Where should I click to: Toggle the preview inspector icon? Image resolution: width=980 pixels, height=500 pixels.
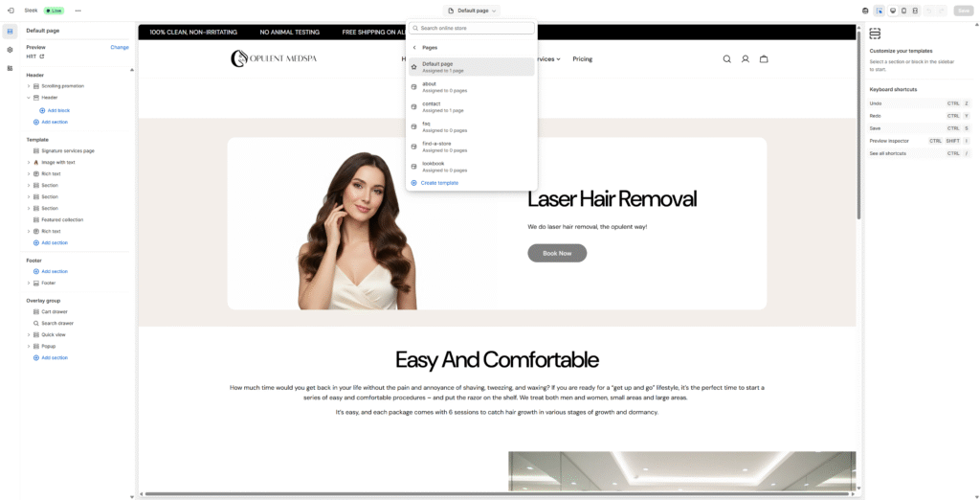point(879,11)
